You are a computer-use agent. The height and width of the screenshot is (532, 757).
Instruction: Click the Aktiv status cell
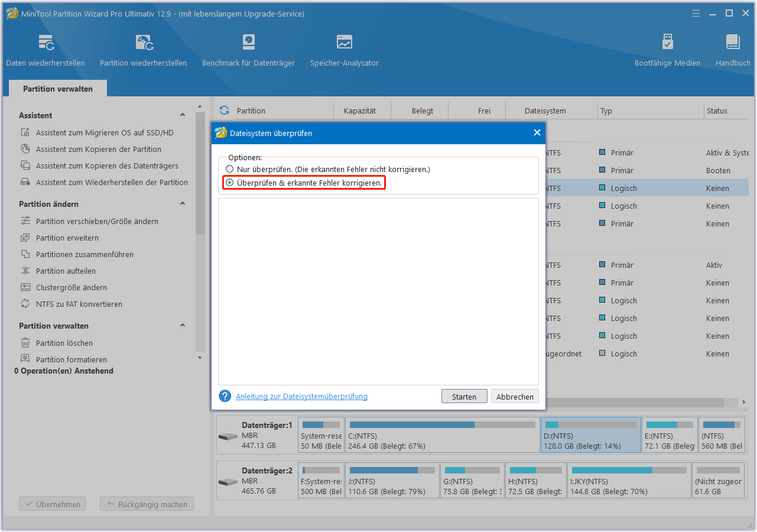[x=714, y=265]
